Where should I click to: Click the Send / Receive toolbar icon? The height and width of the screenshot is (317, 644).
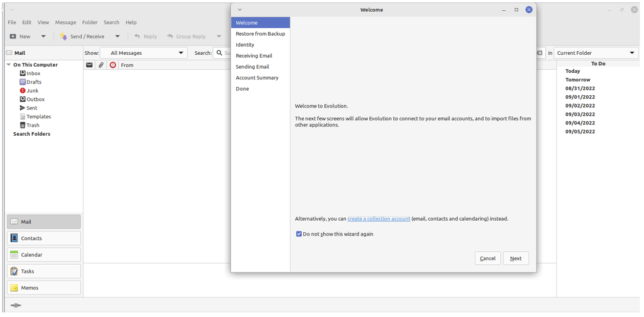point(63,36)
